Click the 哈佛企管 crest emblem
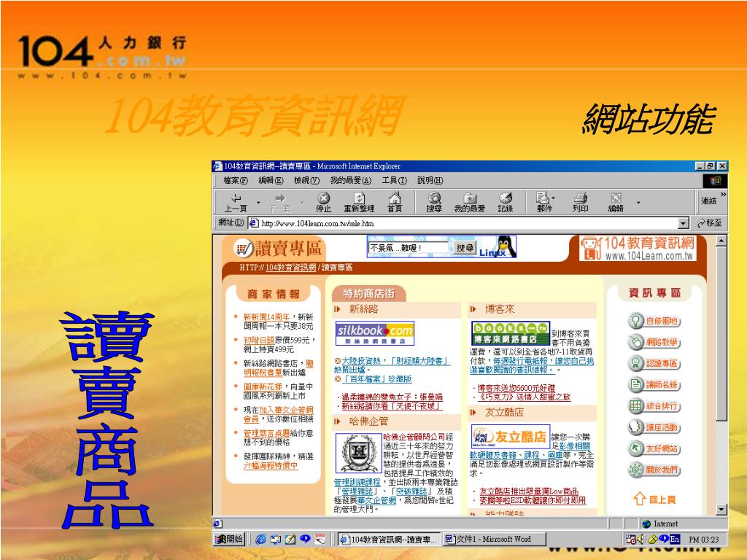 [x=358, y=453]
